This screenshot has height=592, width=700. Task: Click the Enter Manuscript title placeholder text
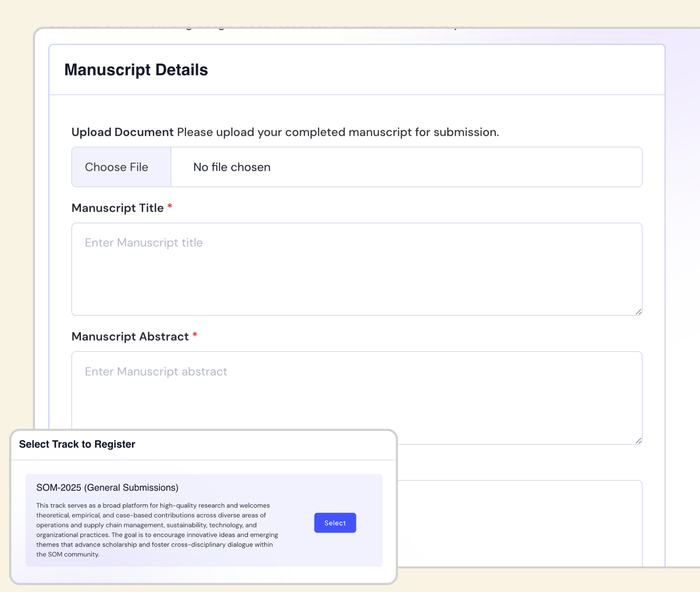[144, 242]
